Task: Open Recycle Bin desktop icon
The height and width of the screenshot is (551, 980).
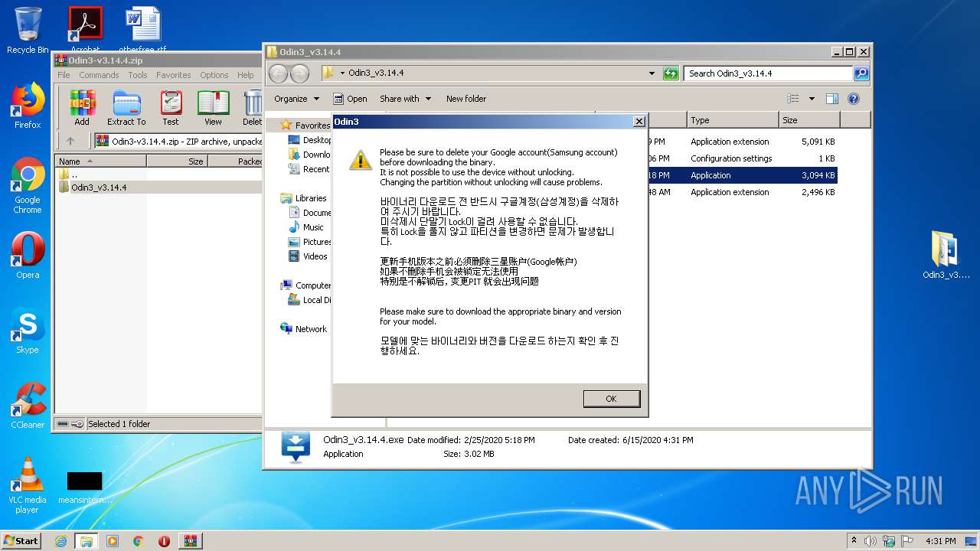Action: [28, 31]
